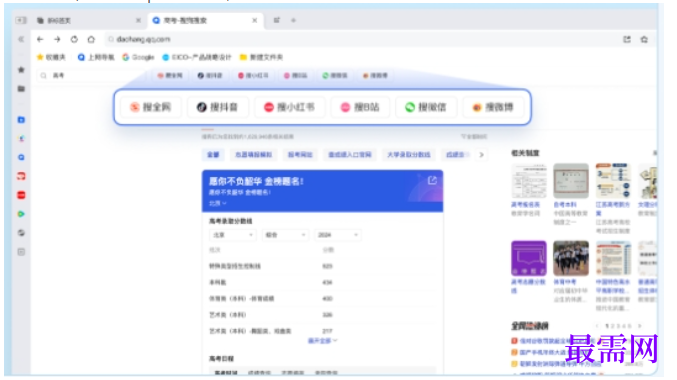The image size is (677, 380).
Task: Click 搜抖音 in the enlarged callout box
Action: pos(218,107)
